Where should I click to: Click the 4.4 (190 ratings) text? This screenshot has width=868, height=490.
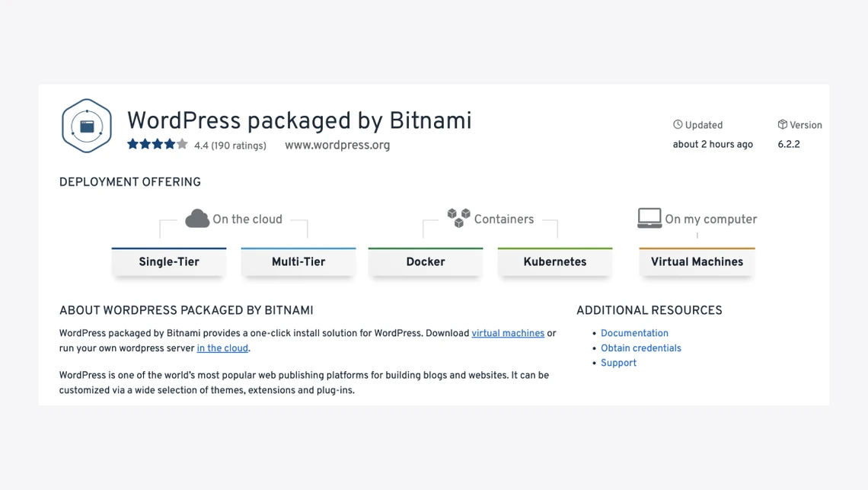(230, 146)
